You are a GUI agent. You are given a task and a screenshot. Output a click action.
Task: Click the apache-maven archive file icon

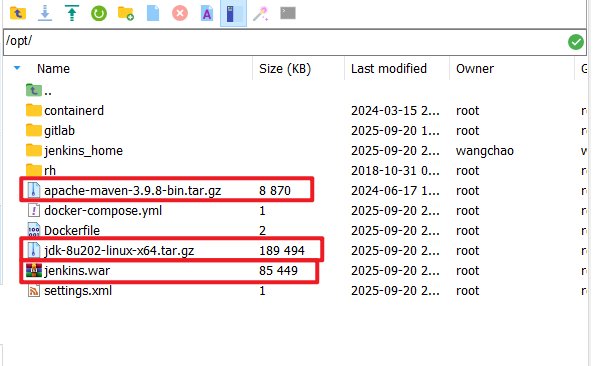click(34, 190)
